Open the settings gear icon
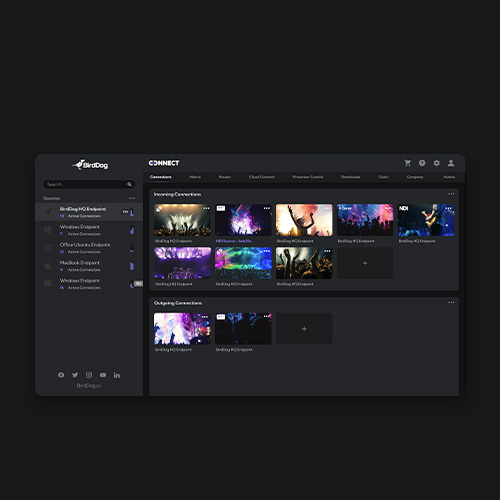 coord(436,163)
